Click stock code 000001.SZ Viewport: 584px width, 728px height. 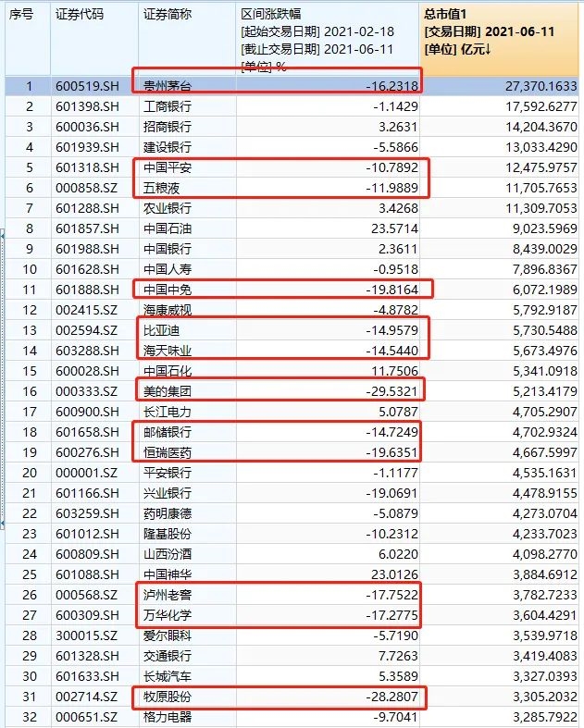[86, 473]
